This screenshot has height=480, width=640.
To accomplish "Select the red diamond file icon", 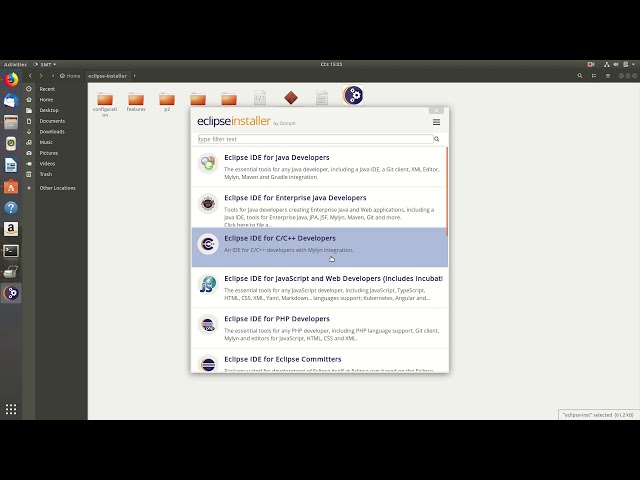I will click(x=291, y=98).
